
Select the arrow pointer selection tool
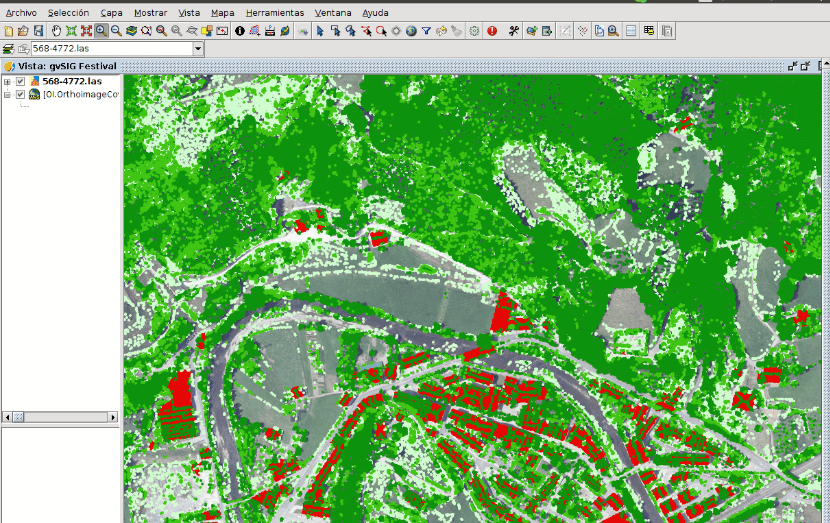320,31
